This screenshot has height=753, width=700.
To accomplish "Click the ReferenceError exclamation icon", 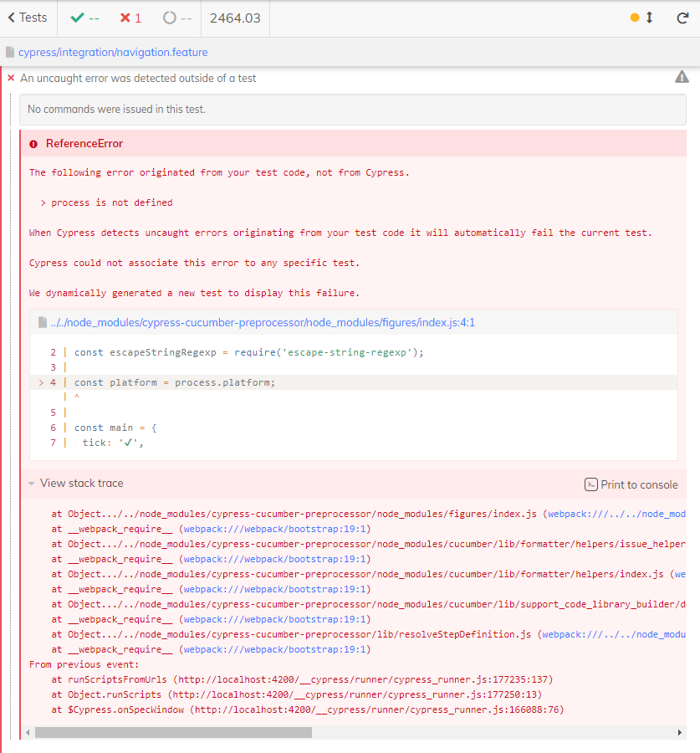I will 33,144.
